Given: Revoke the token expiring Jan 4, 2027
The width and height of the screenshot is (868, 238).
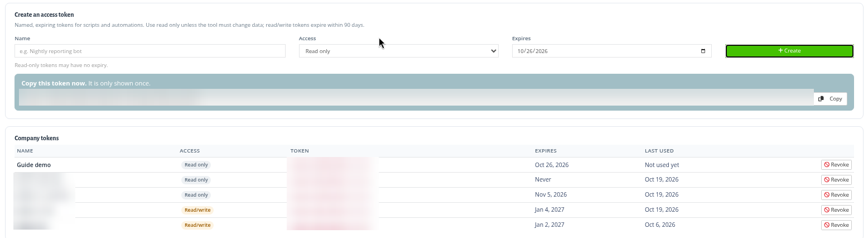Looking at the screenshot, I should tap(836, 210).
